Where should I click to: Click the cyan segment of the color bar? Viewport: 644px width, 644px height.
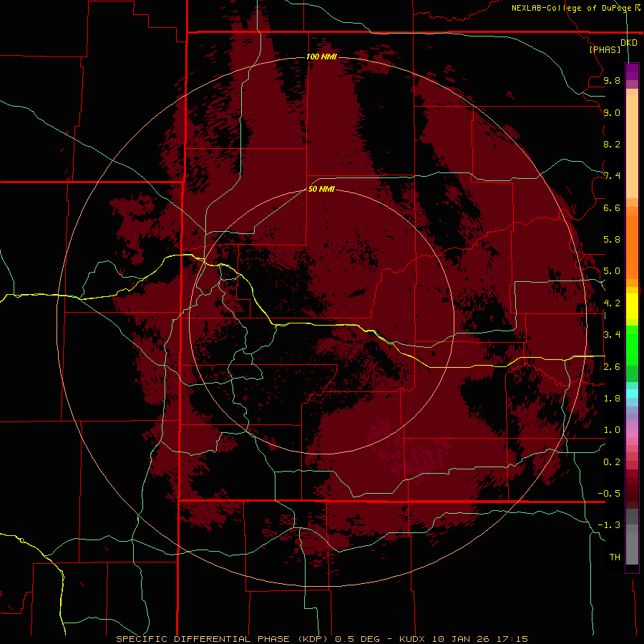(632, 393)
